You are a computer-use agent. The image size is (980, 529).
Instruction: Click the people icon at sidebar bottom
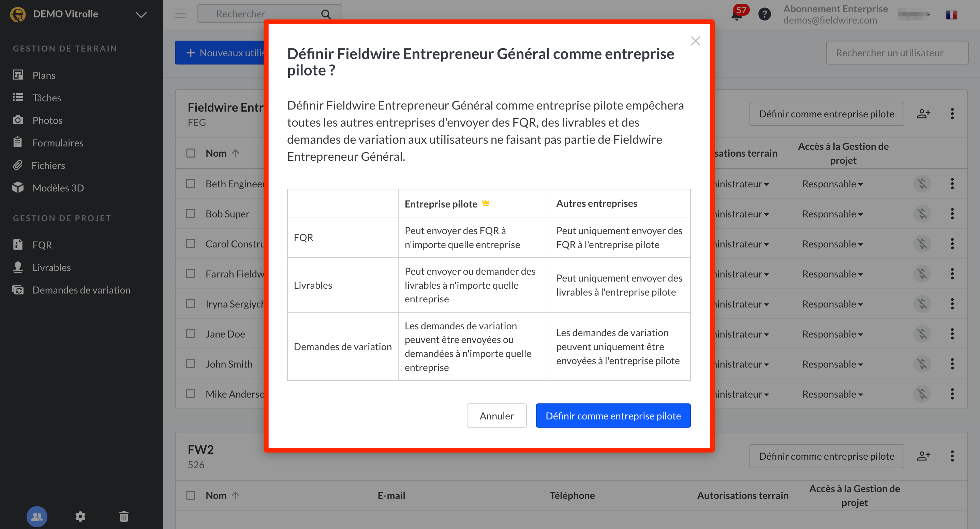(x=37, y=516)
